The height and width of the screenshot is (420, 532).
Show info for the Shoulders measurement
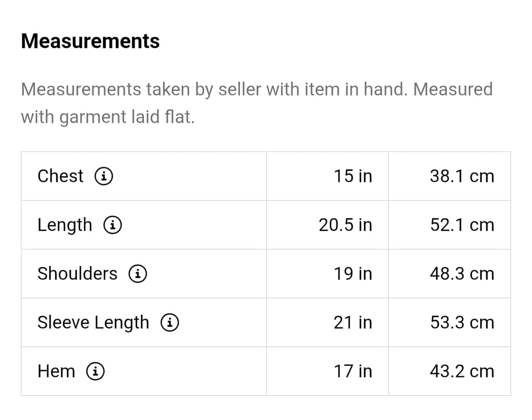tap(138, 274)
